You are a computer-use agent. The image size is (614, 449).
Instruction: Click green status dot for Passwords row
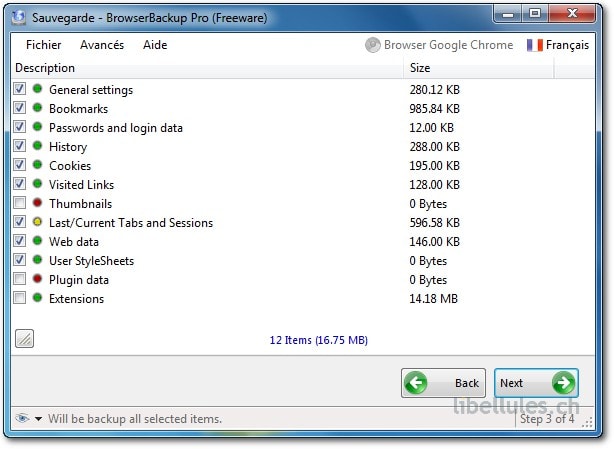click(x=37, y=127)
